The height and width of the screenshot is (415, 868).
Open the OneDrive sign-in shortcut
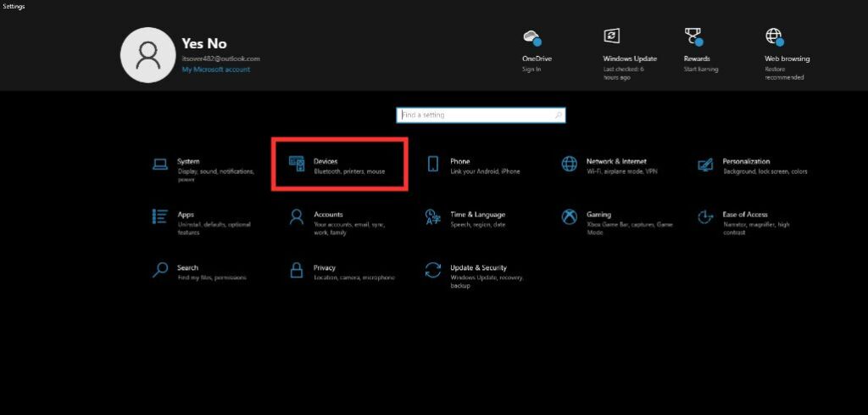point(531,38)
